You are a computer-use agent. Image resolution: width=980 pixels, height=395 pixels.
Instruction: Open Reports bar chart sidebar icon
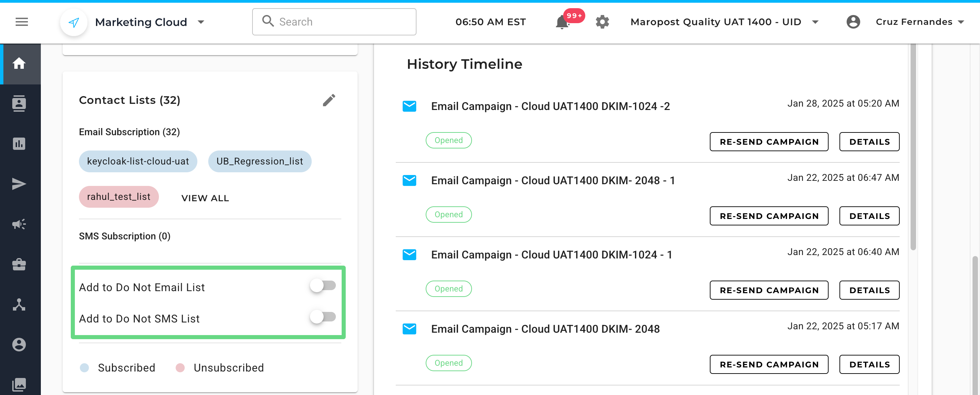pos(19,144)
